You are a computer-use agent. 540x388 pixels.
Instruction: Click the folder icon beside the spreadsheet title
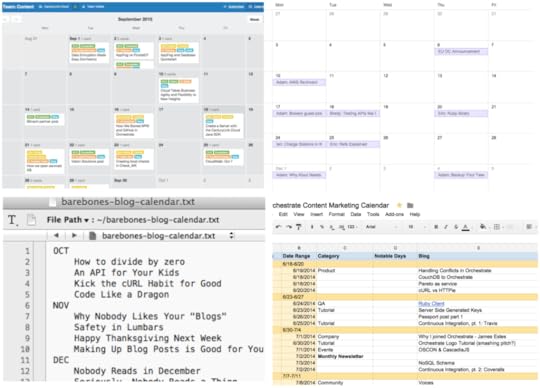pos(410,205)
